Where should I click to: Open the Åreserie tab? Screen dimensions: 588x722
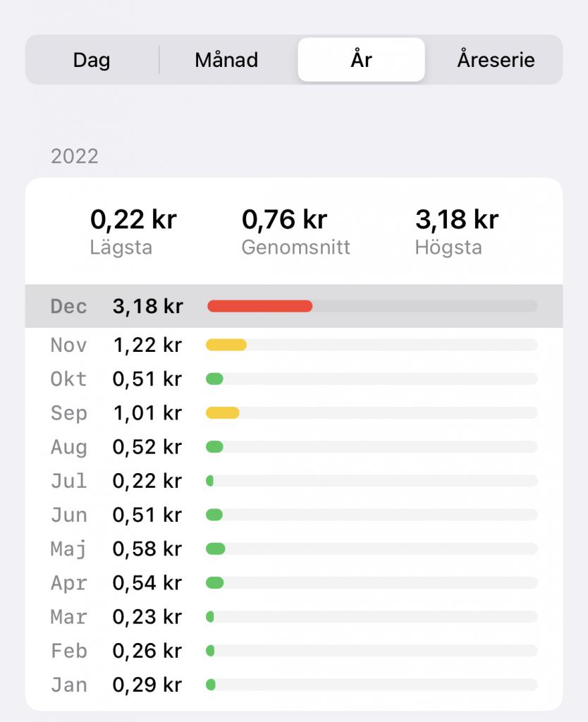(x=496, y=60)
